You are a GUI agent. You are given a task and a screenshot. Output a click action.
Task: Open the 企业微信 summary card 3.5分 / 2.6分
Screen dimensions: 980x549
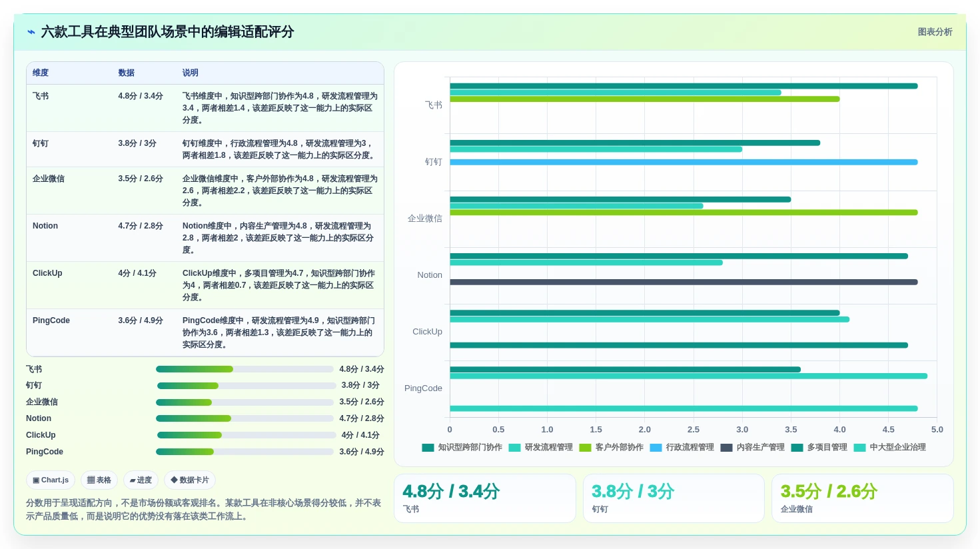(863, 498)
